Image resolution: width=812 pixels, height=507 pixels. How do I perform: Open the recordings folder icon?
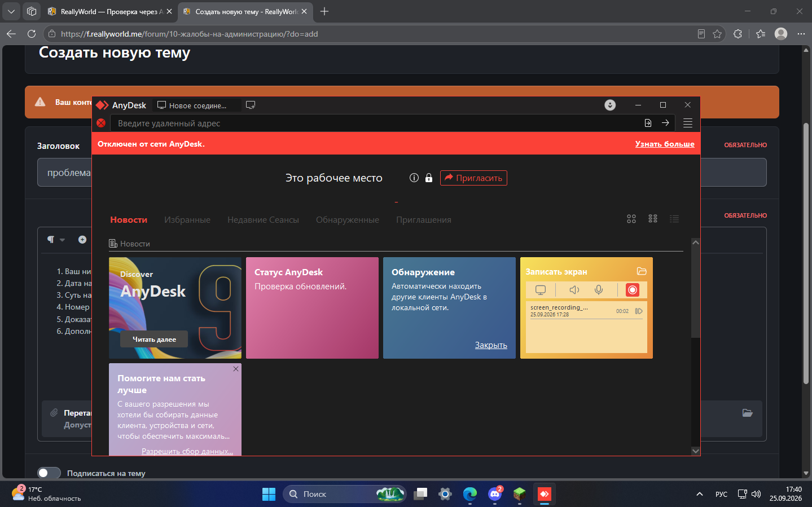[x=642, y=271]
